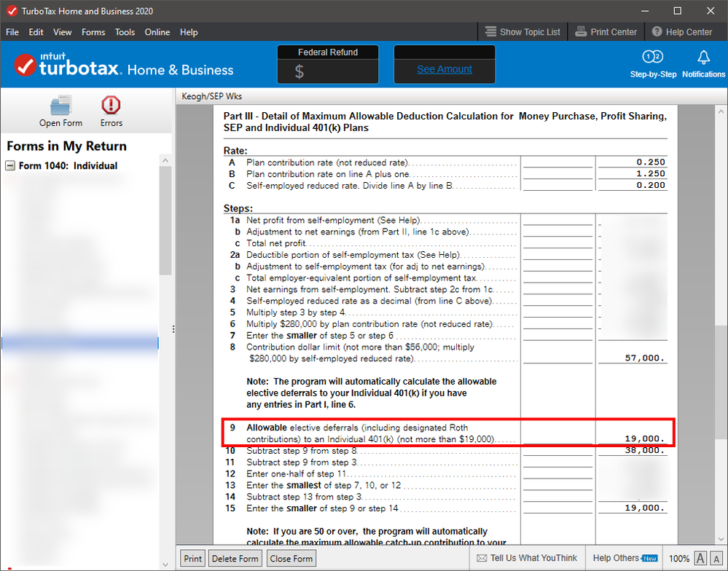Click worksheet scrollbar up arrow
728x571 pixels.
[x=721, y=111]
